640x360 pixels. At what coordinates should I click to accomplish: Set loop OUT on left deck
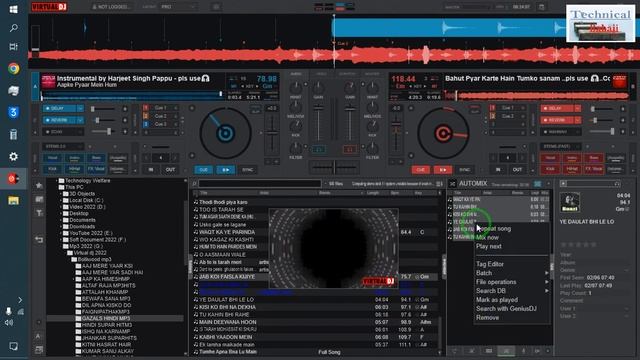click(x=170, y=169)
